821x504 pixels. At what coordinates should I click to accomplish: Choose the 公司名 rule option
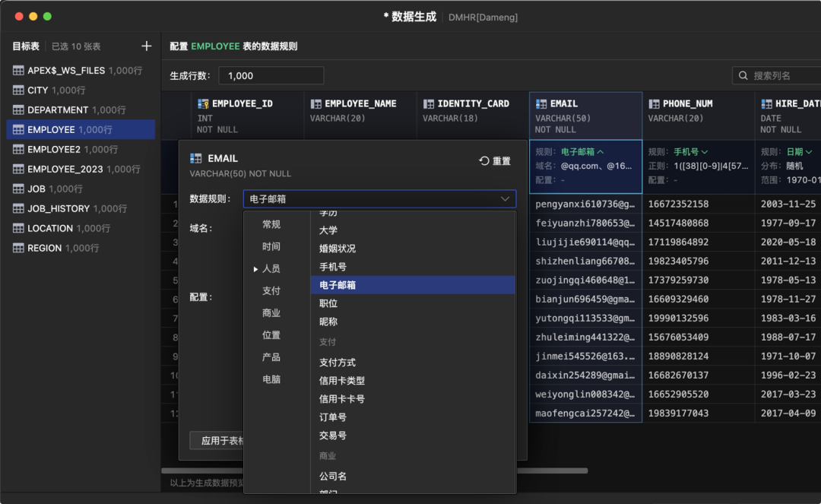[x=413, y=477]
